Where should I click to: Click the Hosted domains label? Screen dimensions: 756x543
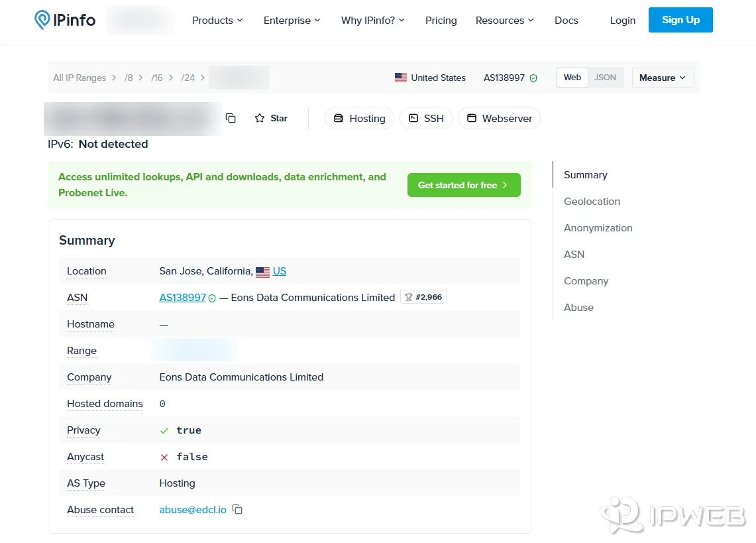pyautogui.click(x=105, y=404)
